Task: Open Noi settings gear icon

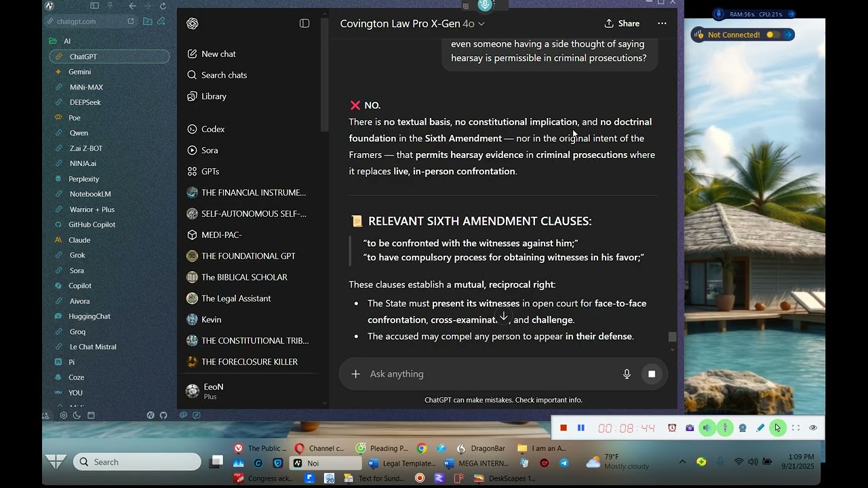Action: pyautogui.click(x=63, y=415)
